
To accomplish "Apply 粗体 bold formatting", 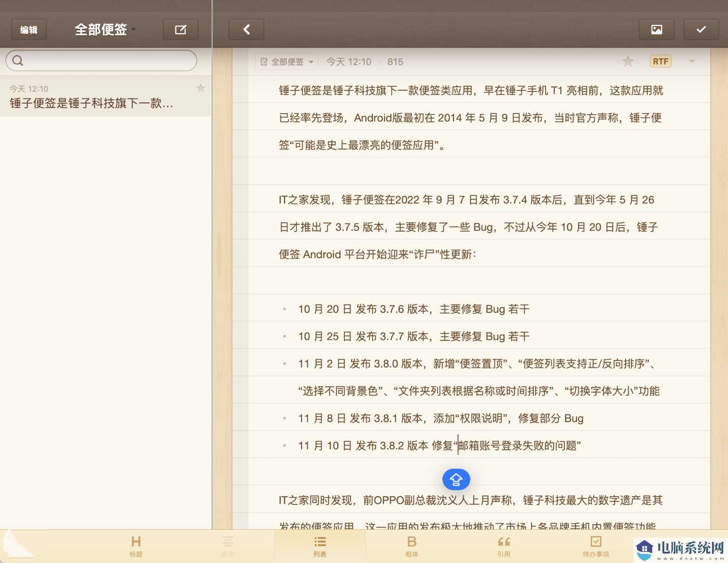I will [x=412, y=546].
